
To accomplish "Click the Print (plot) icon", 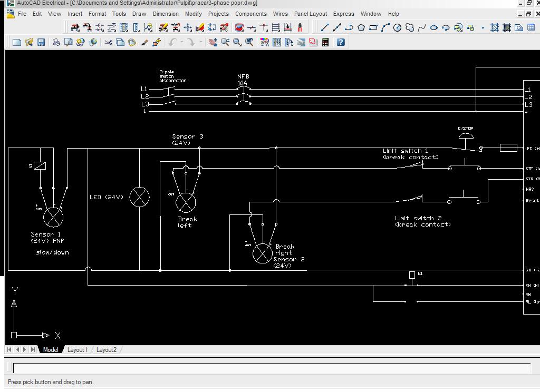I will point(56,42).
